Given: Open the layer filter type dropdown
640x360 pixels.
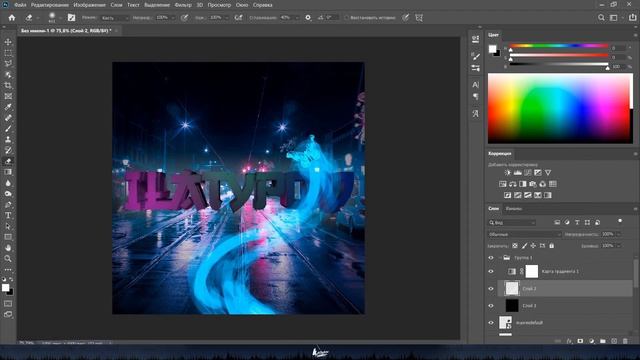Looking at the screenshot, I should pos(512,222).
